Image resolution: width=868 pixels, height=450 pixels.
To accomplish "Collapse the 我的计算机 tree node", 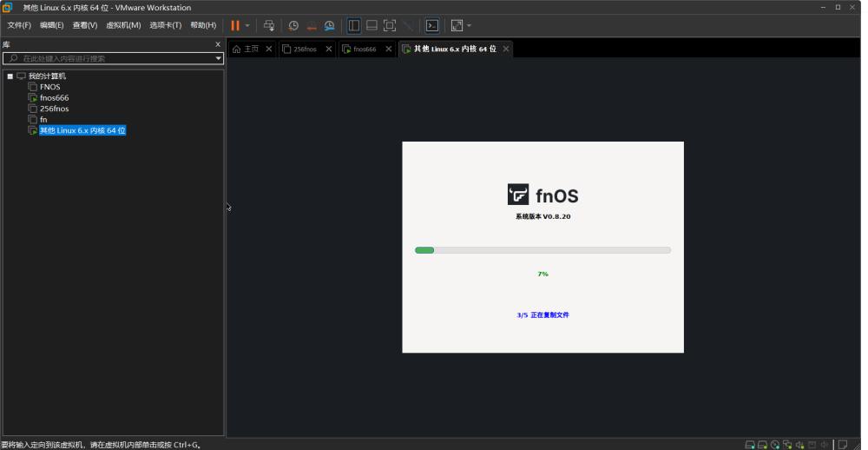I will coord(10,76).
